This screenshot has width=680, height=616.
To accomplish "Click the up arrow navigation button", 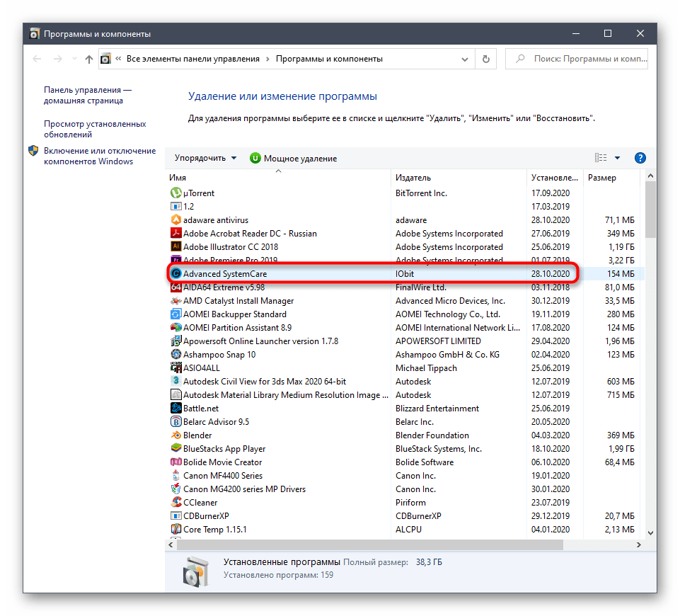I will point(88,59).
